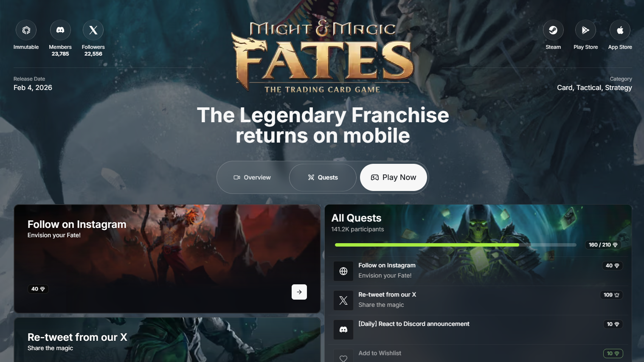Click the heart icon beside Add to Wishlist
This screenshot has height=362, width=644.
[x=343, y=356]
